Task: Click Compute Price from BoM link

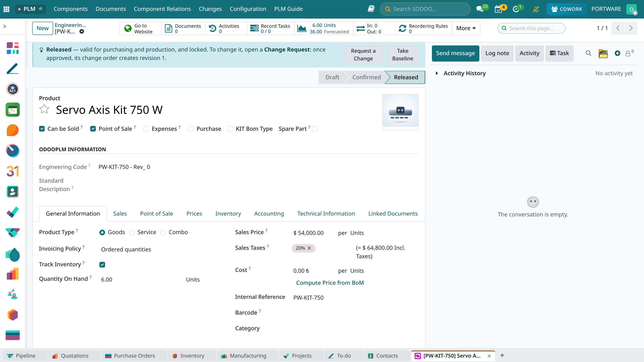Action: pos(330,283)
